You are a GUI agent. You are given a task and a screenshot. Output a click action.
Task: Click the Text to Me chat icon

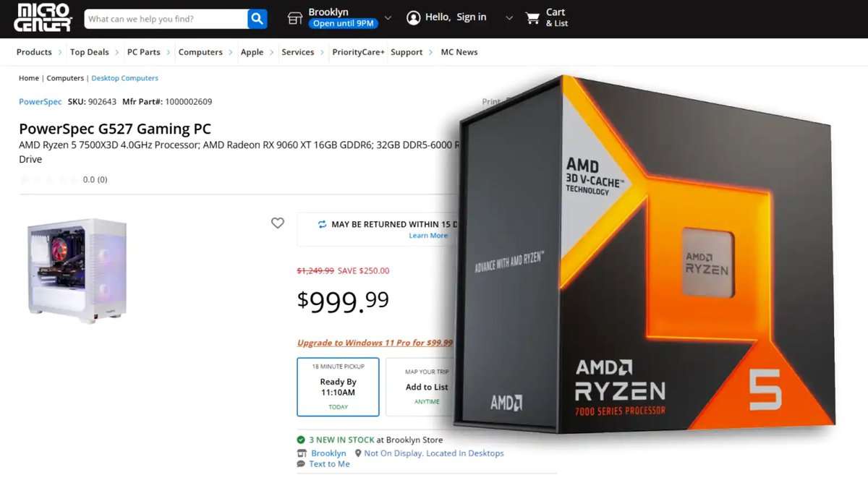[x=301, y=464]
